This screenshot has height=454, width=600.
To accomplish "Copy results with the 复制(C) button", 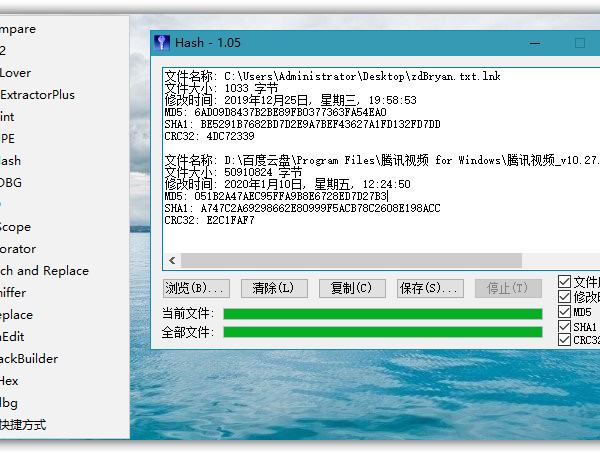I will (x=351, y=288).
